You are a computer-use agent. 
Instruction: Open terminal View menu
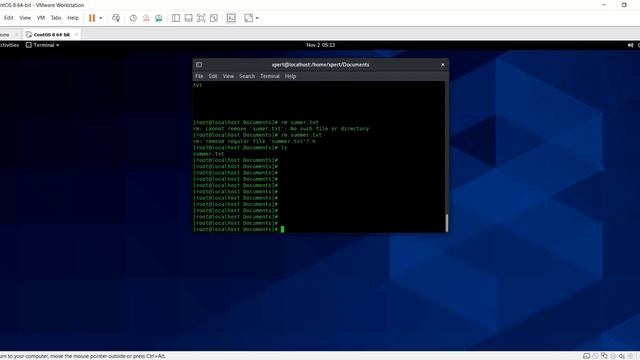228,76
